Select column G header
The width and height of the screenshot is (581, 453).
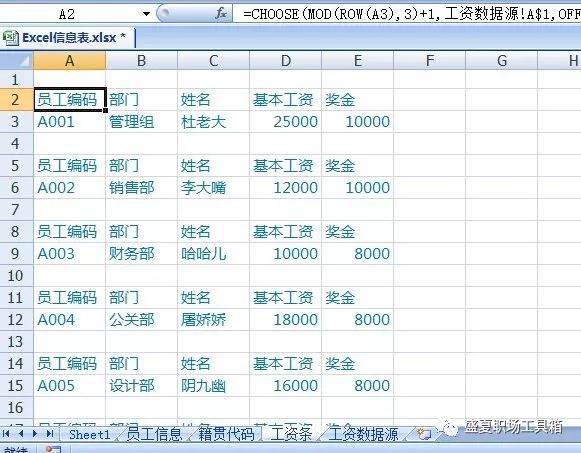(501, 61)
